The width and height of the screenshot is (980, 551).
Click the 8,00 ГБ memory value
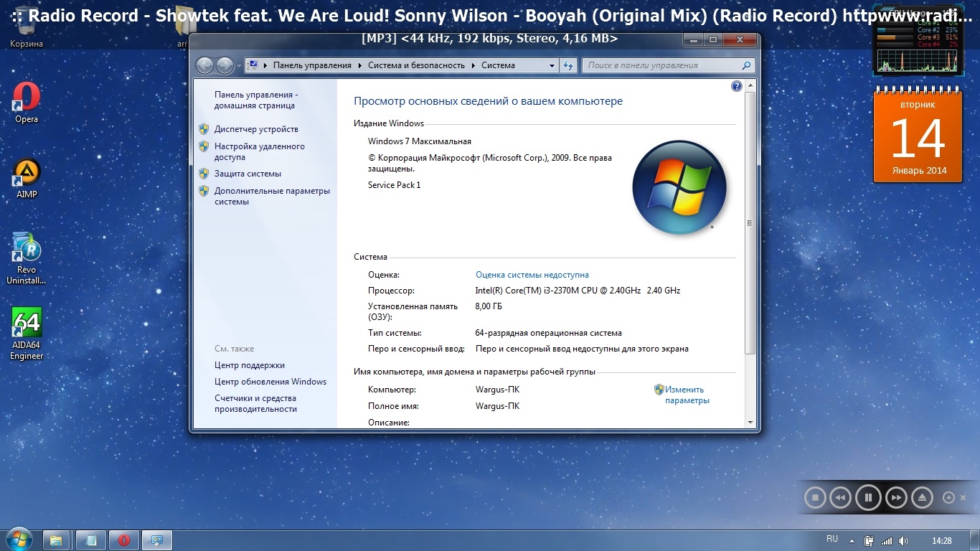pos(489,306)
